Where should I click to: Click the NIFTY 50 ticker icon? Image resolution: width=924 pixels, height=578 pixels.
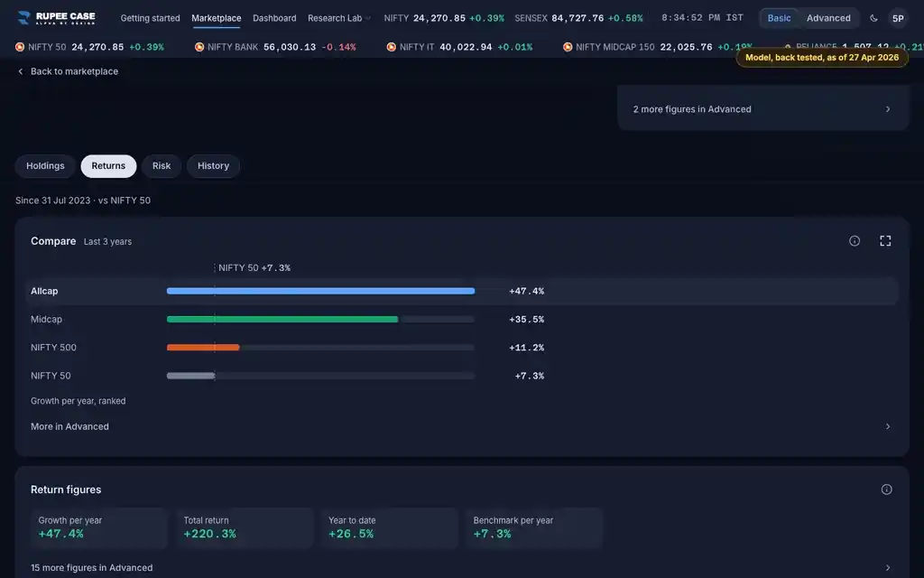(x=20, y=47)
